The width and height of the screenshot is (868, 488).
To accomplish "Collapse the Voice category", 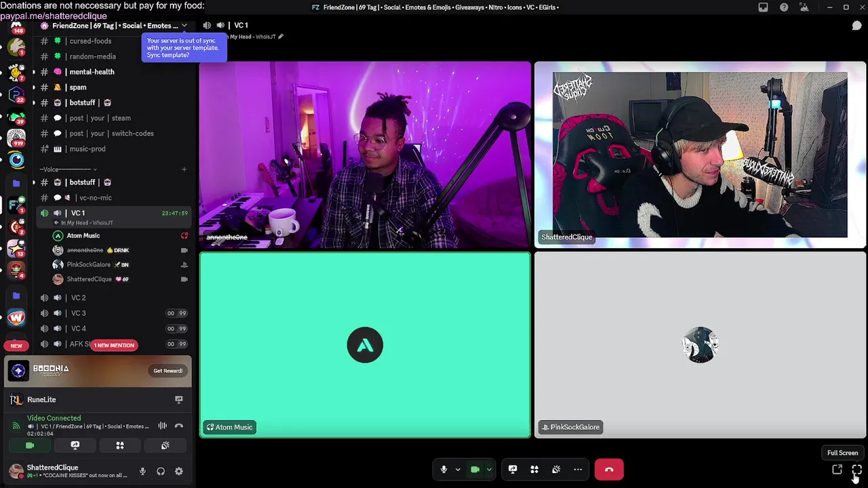I will coord(68,169).
